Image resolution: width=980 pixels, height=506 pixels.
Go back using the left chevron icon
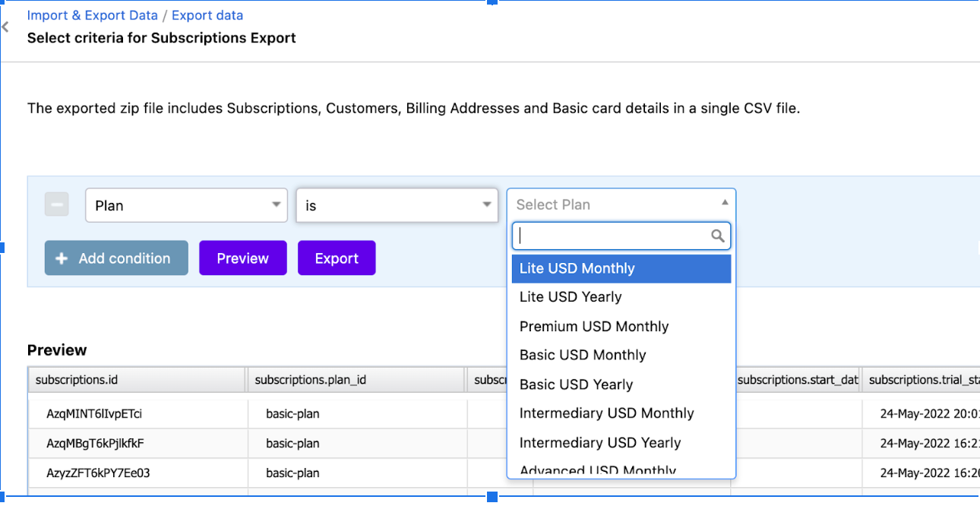[5, 27]
